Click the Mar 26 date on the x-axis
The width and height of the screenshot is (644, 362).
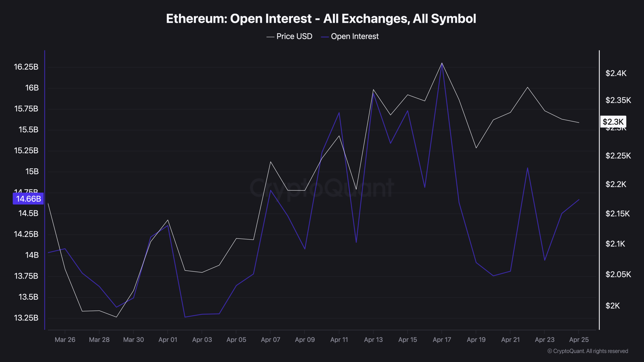65,340
